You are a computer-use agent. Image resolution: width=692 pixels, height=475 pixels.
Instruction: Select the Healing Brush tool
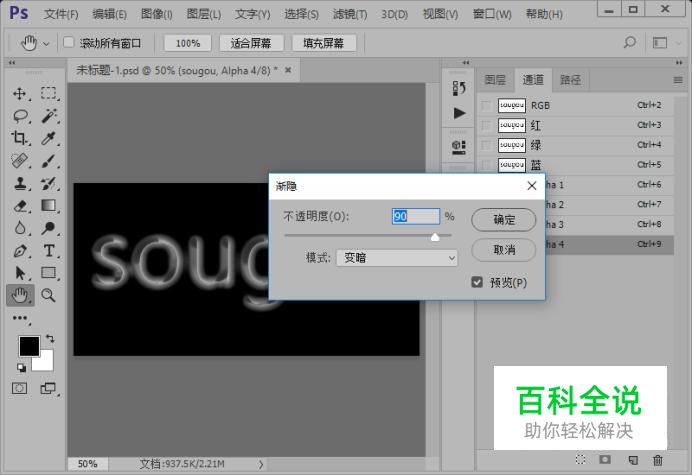point(19,161)
